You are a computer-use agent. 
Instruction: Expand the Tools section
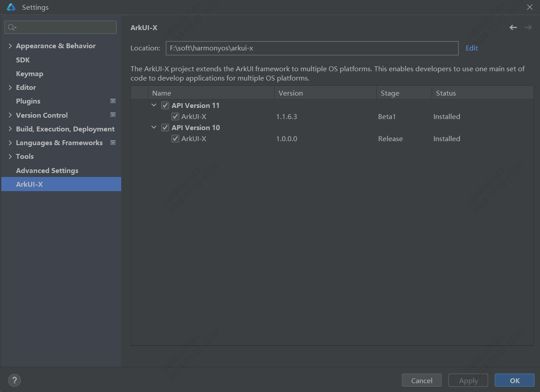[10, 157]
